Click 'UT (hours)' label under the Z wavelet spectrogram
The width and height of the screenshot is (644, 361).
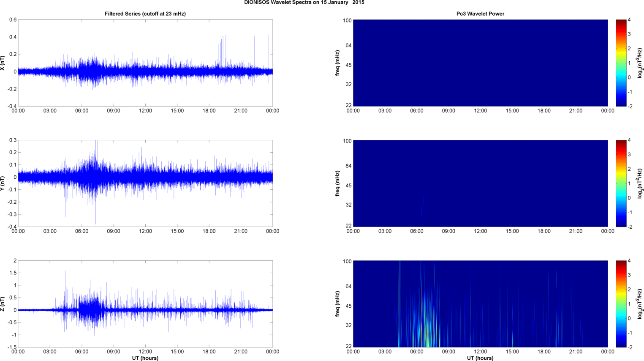pyautogui.click(x=480, y=358)
